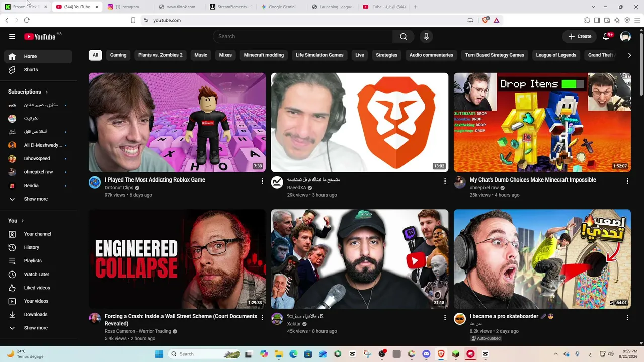Open History in the sidebar
The width and height of the screenshot is (644, 362).
tap(38, 247)
